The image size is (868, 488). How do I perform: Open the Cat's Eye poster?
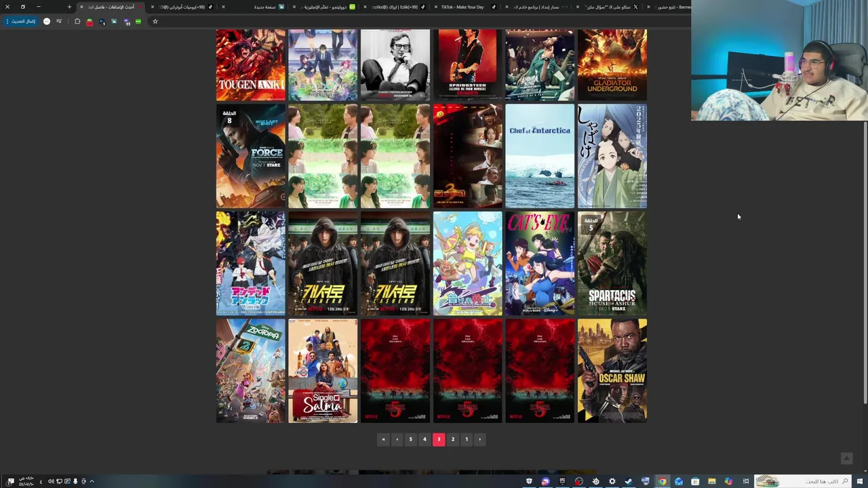[x=540, y=264]
